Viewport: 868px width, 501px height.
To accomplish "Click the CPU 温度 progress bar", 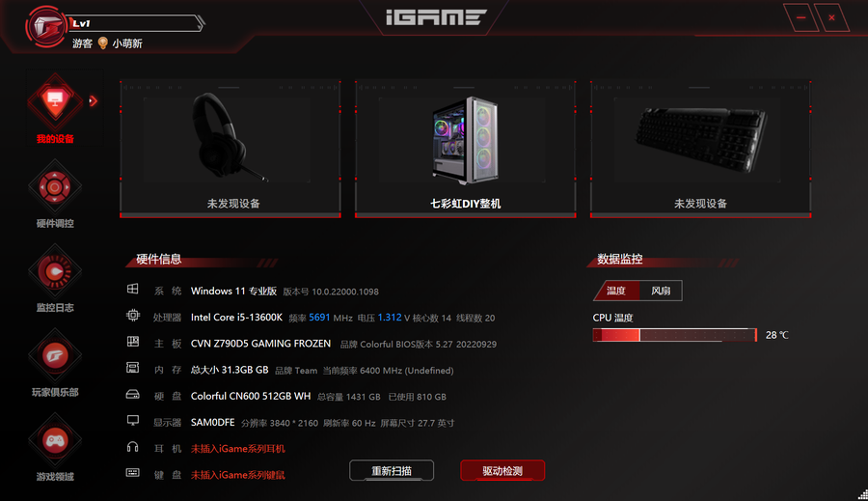I will coord(674,335).
